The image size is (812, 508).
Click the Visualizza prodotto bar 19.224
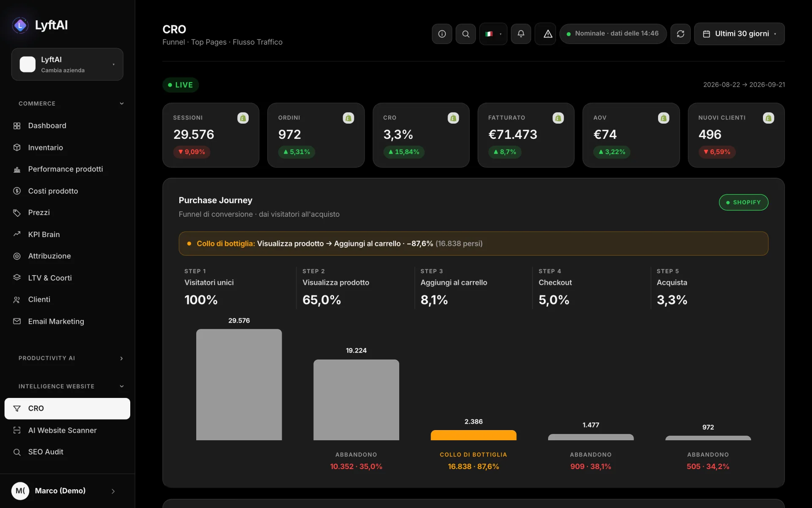click(x=356, y=400)
